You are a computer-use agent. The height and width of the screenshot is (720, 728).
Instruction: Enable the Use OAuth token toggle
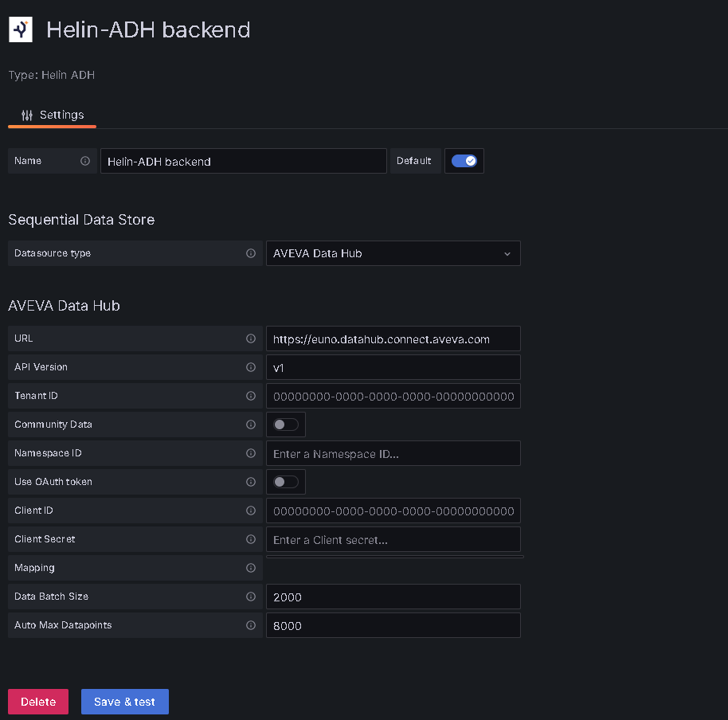(285, 483)
